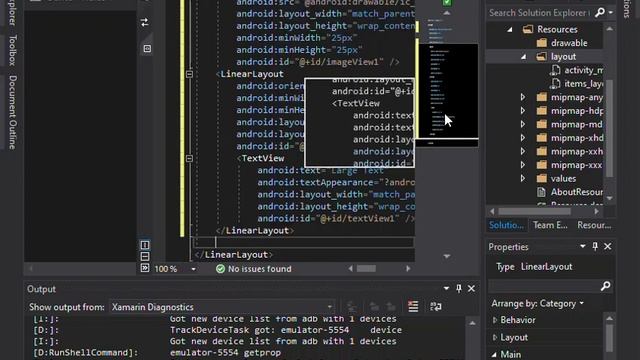The image size is (640, 360).
Task: Click Properties list scroll up arrow
Action: 609,318
